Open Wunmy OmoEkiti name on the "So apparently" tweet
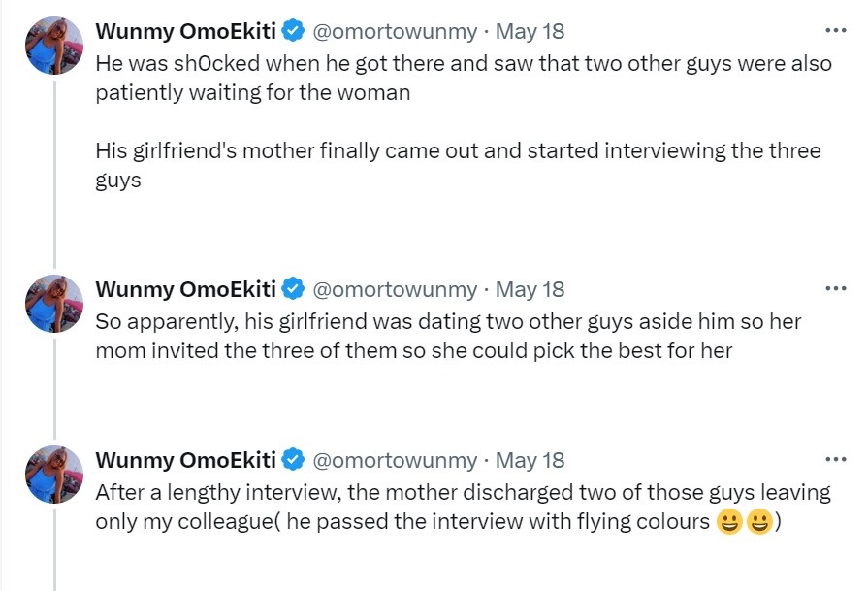 click(185, 289)
